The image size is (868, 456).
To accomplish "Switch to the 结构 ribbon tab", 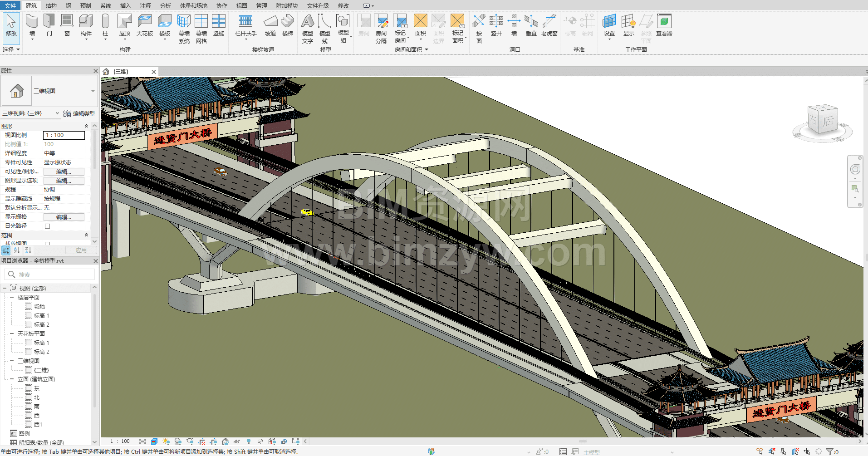I will (x=51, y=5).
